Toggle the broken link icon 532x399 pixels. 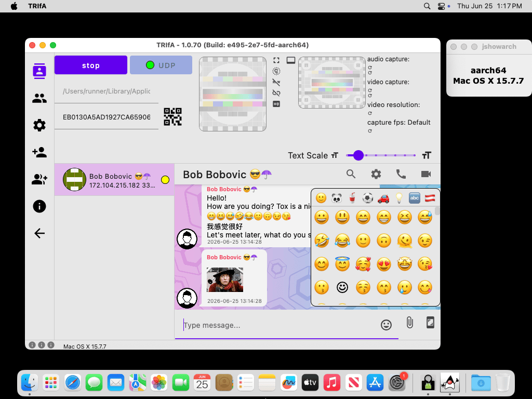coord(276,93)
